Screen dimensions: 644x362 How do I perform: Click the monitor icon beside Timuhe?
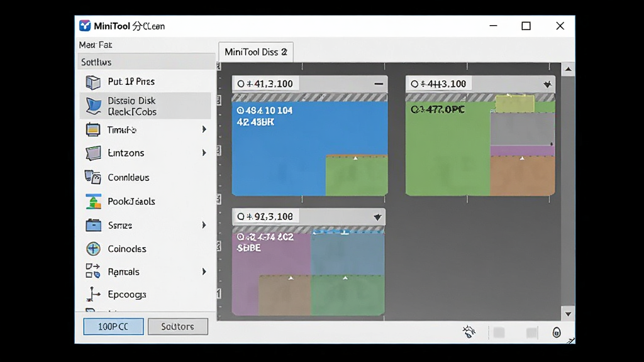93,129
